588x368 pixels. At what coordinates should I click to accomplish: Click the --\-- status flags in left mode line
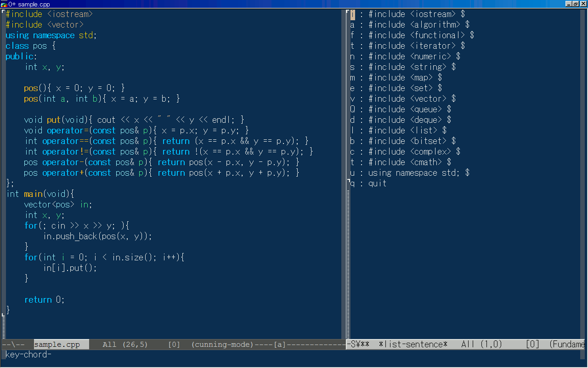(x=13, y=345)
